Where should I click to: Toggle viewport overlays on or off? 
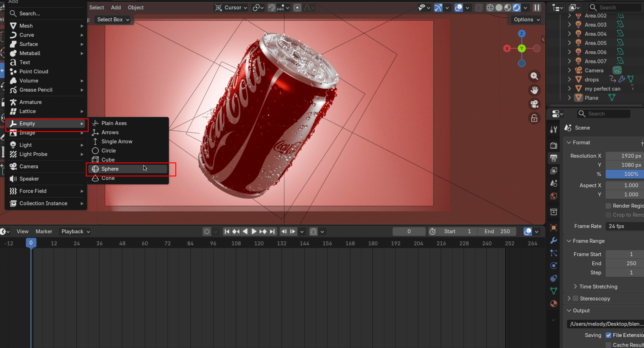tap(458, 8)
